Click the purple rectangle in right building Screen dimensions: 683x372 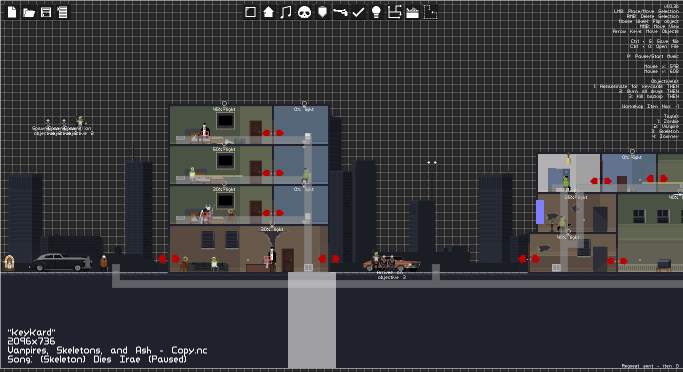coord(540,212)
